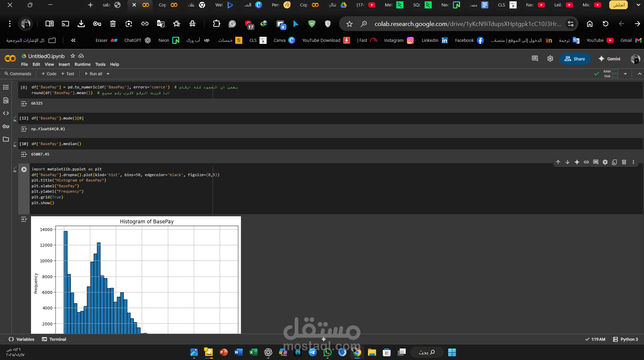Open the ChatGPT bookmark

tap(137, 40)
